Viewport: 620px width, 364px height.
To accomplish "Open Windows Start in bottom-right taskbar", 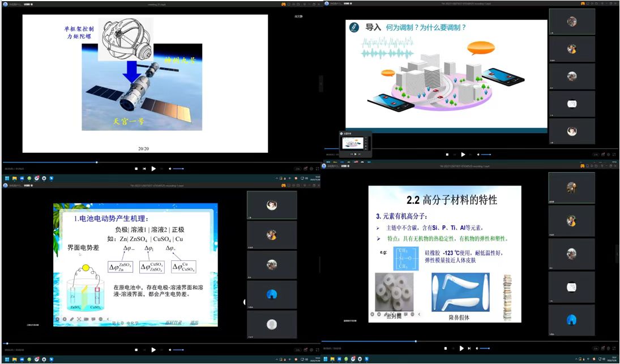I will [326, 359].
